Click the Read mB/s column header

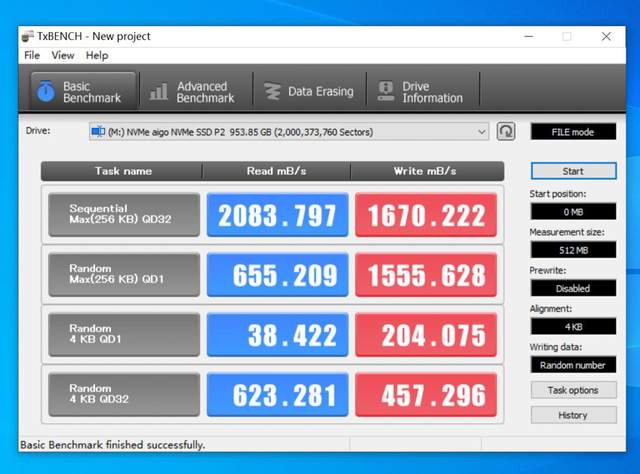coord(276,171)
